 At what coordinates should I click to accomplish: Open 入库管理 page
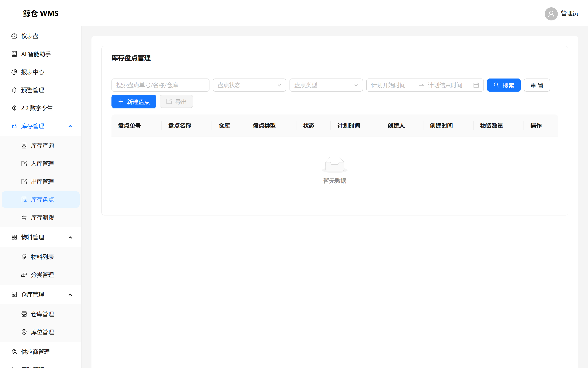tap(41, 164)
